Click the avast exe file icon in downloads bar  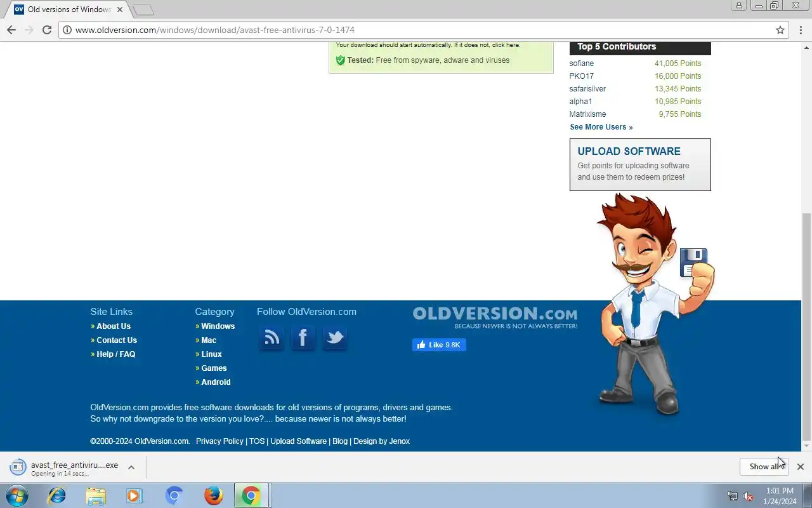click(x=18, y=467)
